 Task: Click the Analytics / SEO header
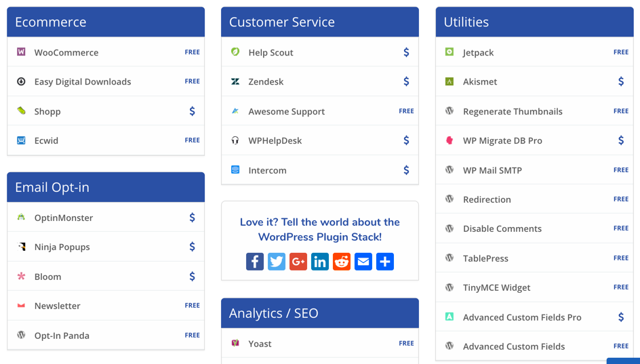(320, 313)
